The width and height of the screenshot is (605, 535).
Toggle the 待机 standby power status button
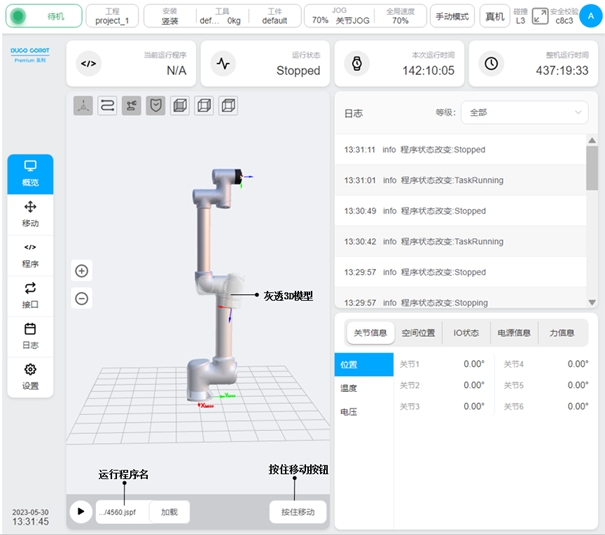43,16
